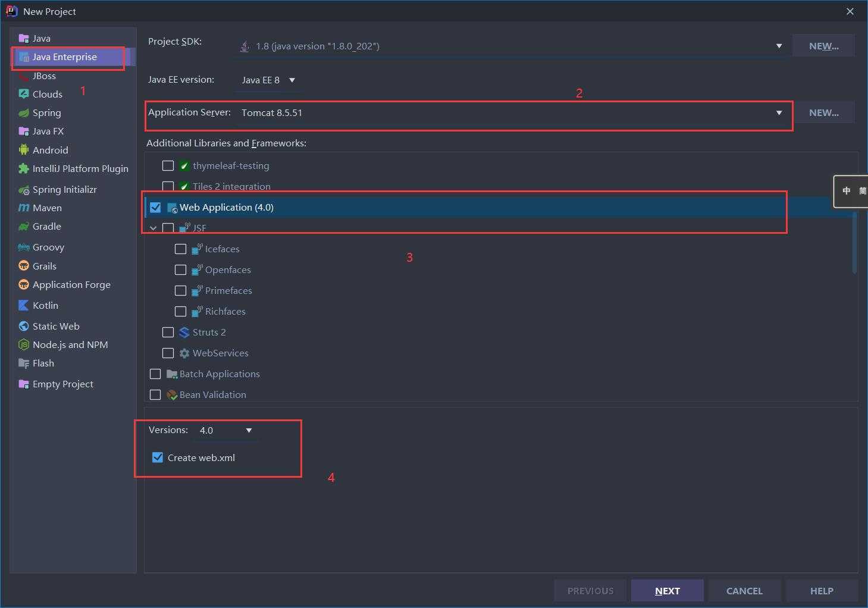868x608 pixels.
Task: Click the HELP button
Action: [822, 591]
